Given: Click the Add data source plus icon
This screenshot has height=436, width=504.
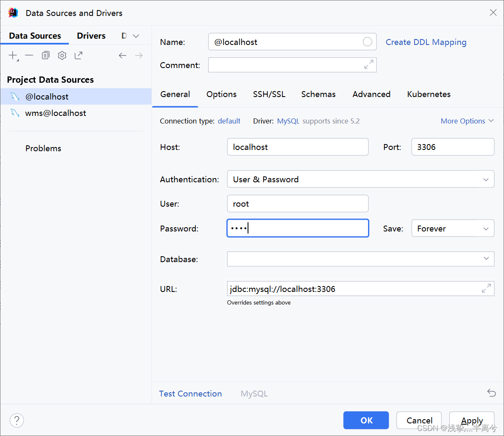Looking at the screenshot, I should pyautogui.click(x=13, y=55).
